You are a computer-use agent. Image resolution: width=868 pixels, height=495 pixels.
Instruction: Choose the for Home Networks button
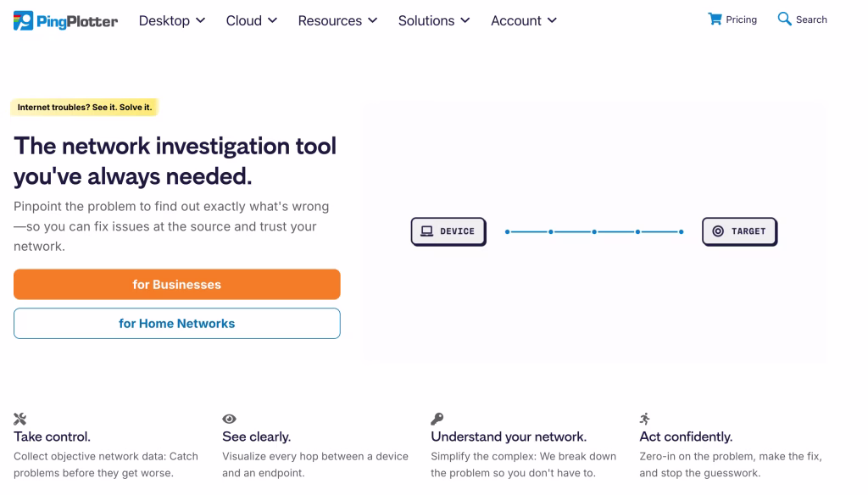coord(176,324)
